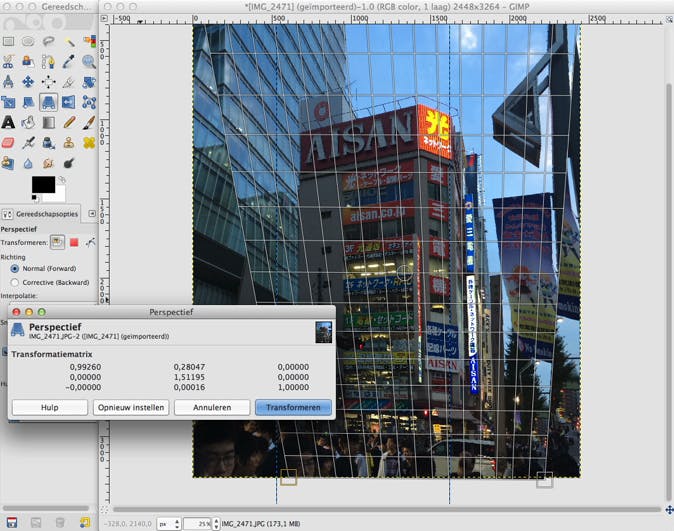Set transform target to selection
Viewport: 674px width, 531px height.
(x=74, y=242)
